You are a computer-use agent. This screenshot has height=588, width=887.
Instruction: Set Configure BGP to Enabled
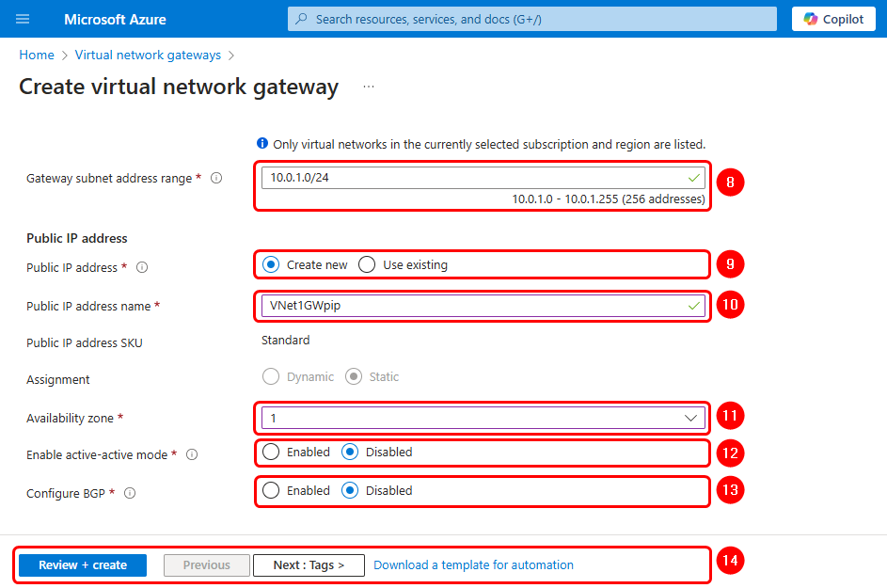(x=271, y=491)
